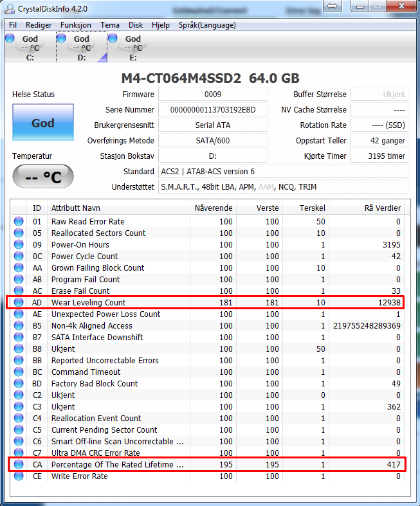The width and height of the screenshot is (420, 506).
Task: Click blue status orb for Reallocation Event Count
Action: click(19, 418)
